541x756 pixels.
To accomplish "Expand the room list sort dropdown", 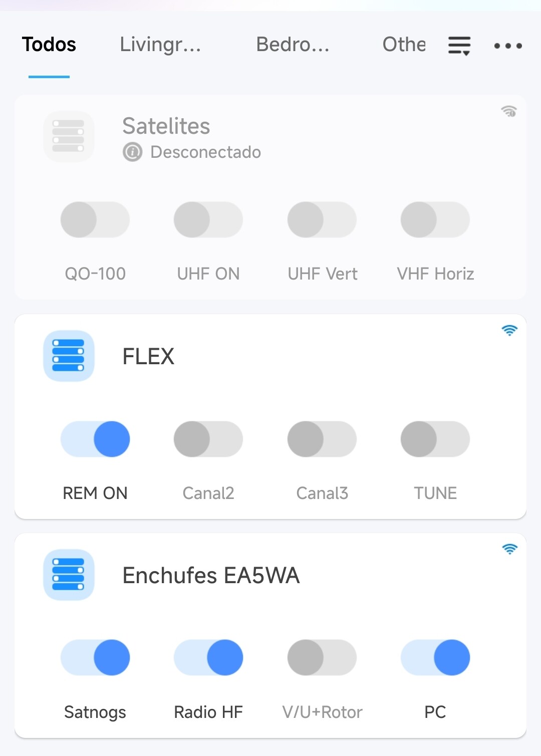I will click(x=459, y=46).
